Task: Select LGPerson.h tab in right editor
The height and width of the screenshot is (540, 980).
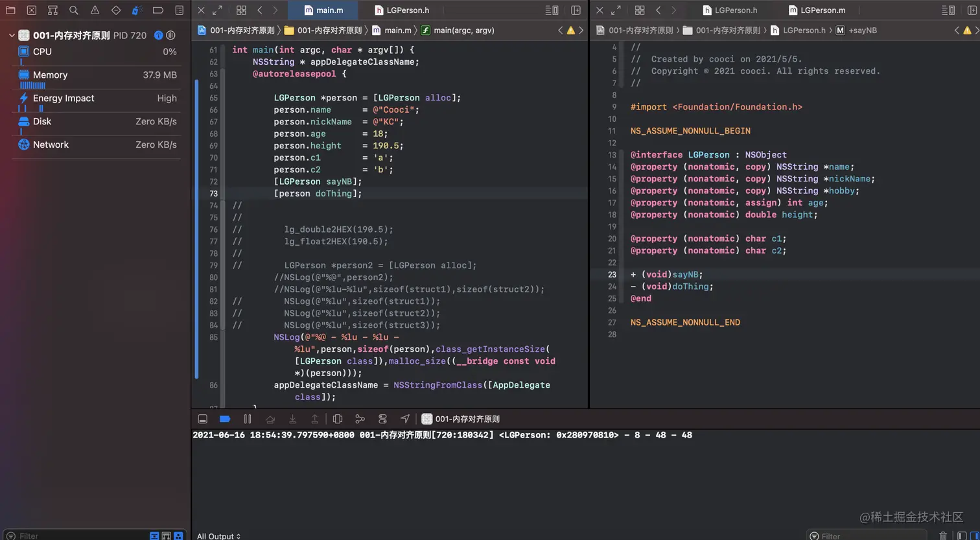Action: click(x=730, y=10)
